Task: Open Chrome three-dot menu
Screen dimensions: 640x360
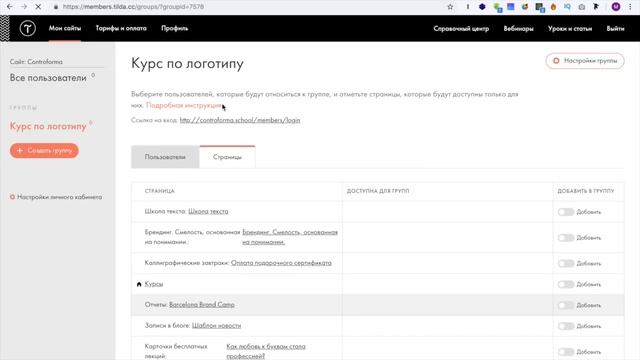Action: coord(630,7)
